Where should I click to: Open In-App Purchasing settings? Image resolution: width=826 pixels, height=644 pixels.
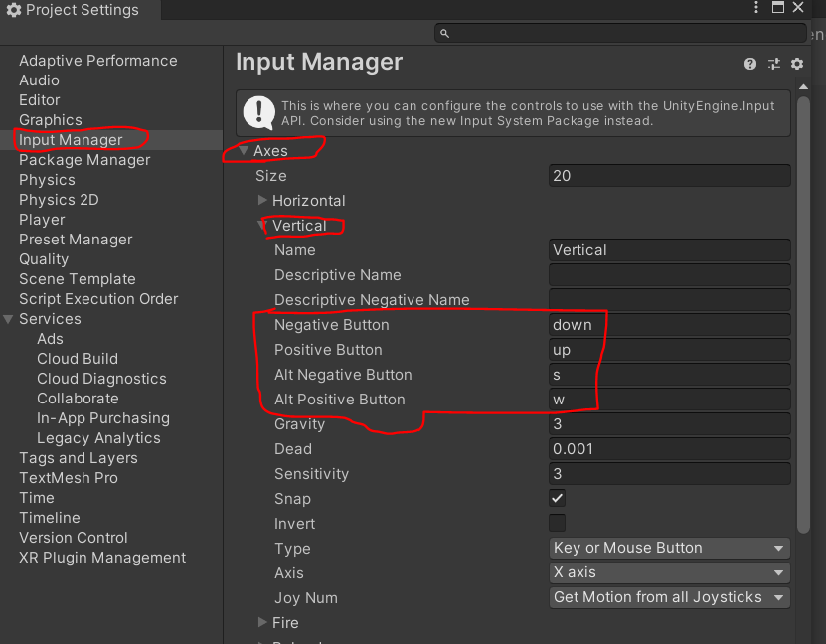pyautogui.click(x=103, y=418)
